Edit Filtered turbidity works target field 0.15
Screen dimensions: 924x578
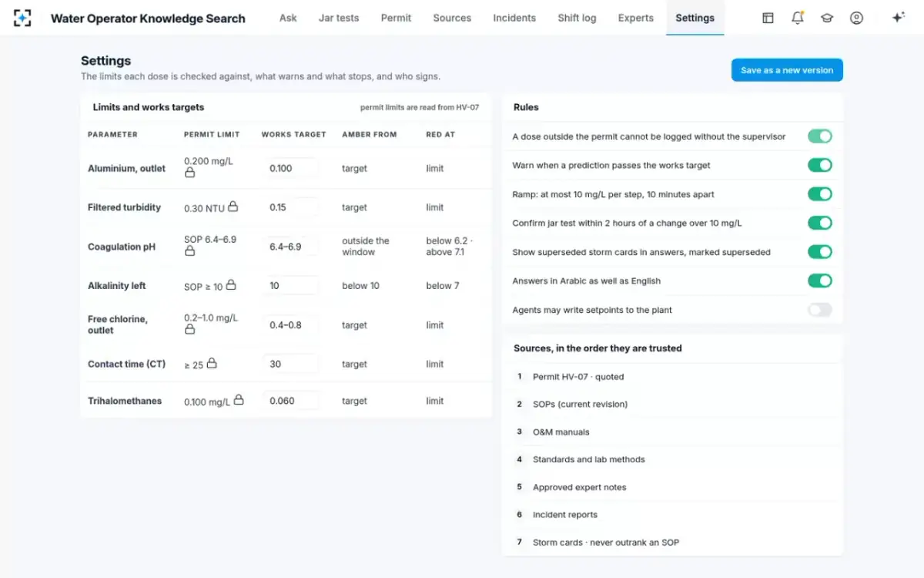(290, 207)
